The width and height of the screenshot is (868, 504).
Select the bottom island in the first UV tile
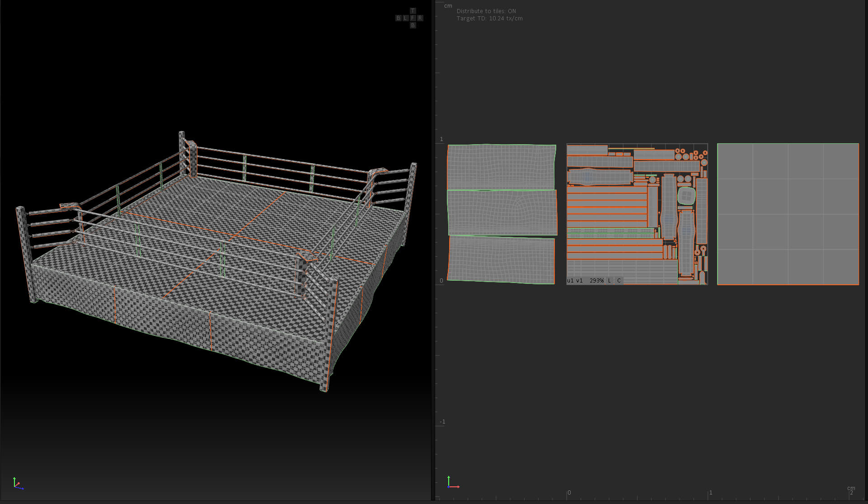coord(501,260)
